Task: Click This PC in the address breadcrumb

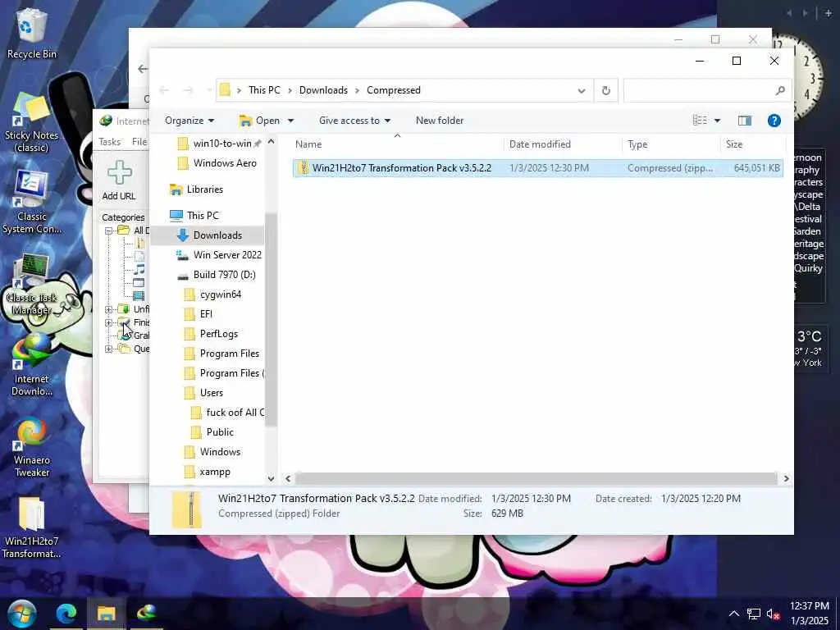Action: point(264,90)
